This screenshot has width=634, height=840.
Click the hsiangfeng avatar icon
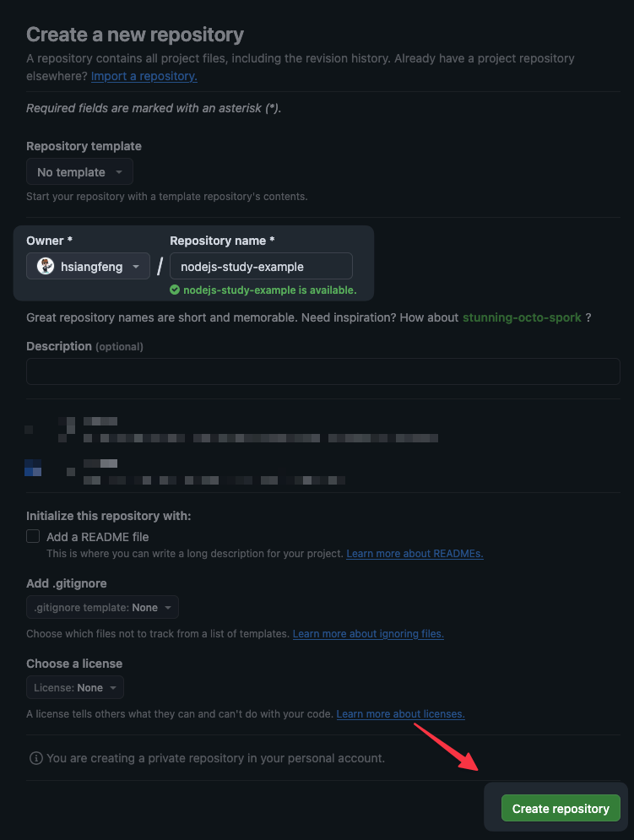click(46, 267)
